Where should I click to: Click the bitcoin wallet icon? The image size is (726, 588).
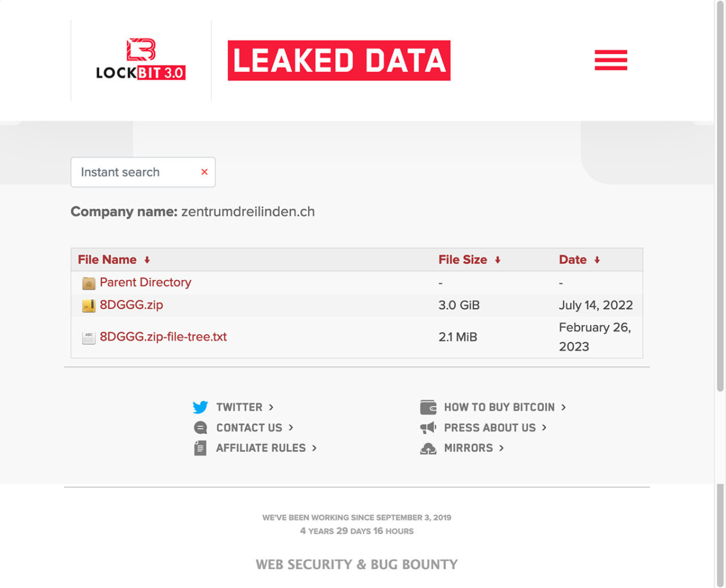pyautogui.click(x=428, y=407)
